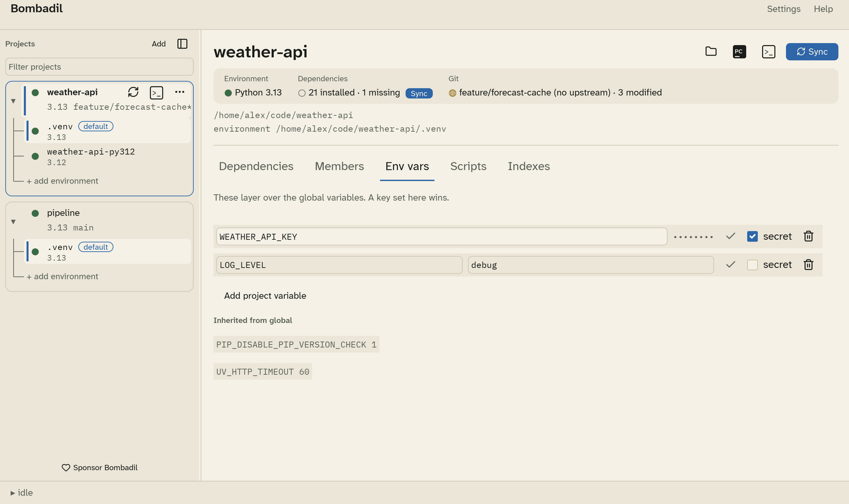Viewport: 849px width, 504px height.
Task: Click the masked WEATHER_API_KEY value dots
Action: 694,237
